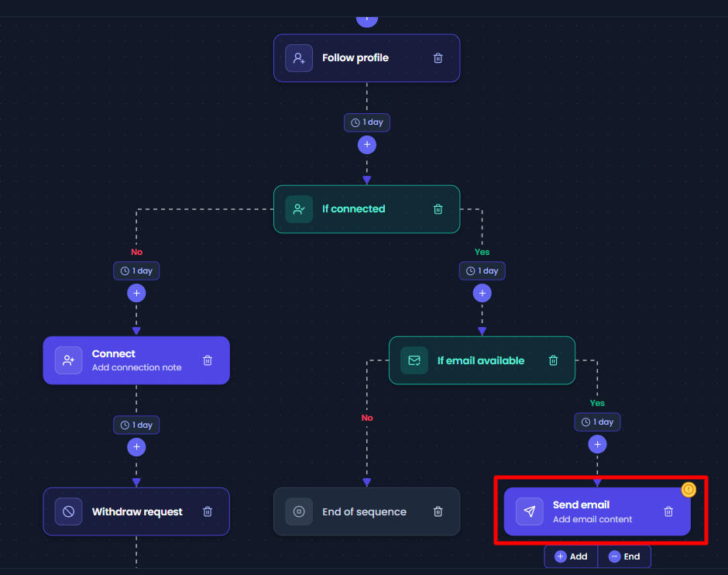Click trash icon on If connected node
The height and width of the screenshot is (575, 728).
click(438, 209)
